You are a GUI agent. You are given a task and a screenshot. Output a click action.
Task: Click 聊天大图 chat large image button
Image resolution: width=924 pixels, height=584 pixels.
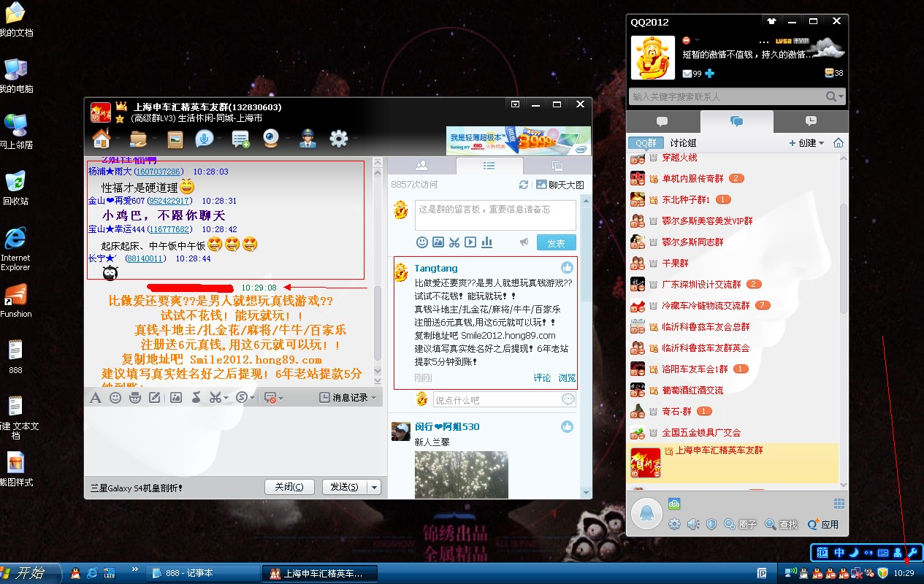(x=561, y=185)
